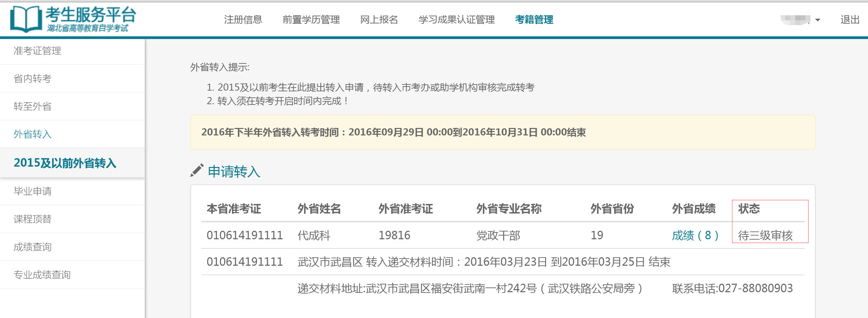Click the 退出 logout link
Image resolution: width=868 pixels, height=318 pixels.
[850, 20]
